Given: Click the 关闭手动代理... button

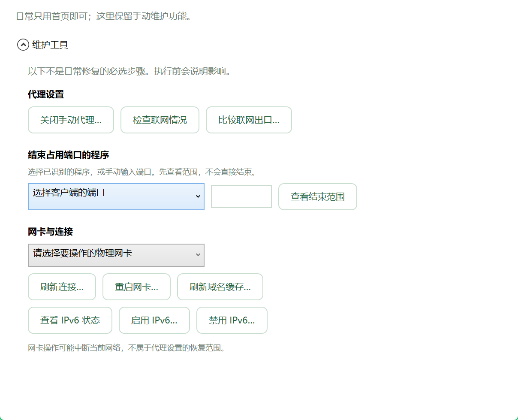Looking at the screenshot, I should 71,120.
